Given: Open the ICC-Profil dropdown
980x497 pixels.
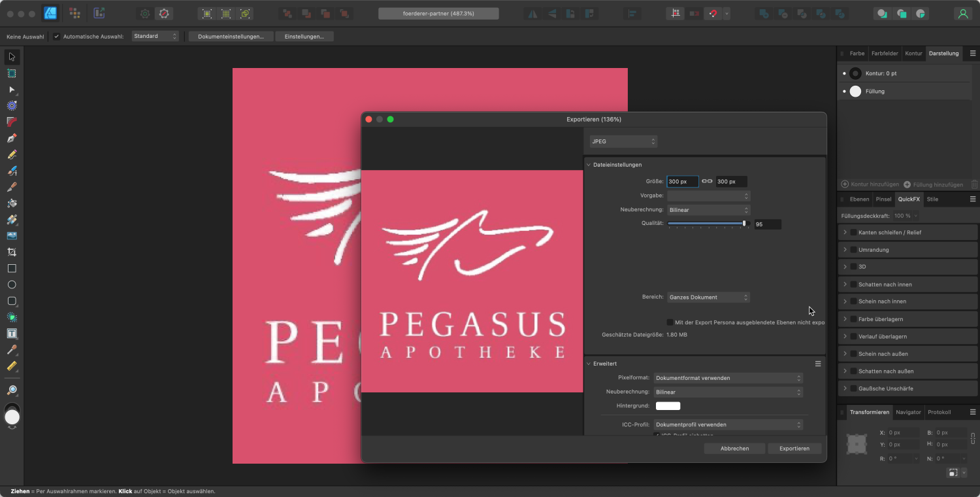Looking at the screenshot, I should 728,424.
